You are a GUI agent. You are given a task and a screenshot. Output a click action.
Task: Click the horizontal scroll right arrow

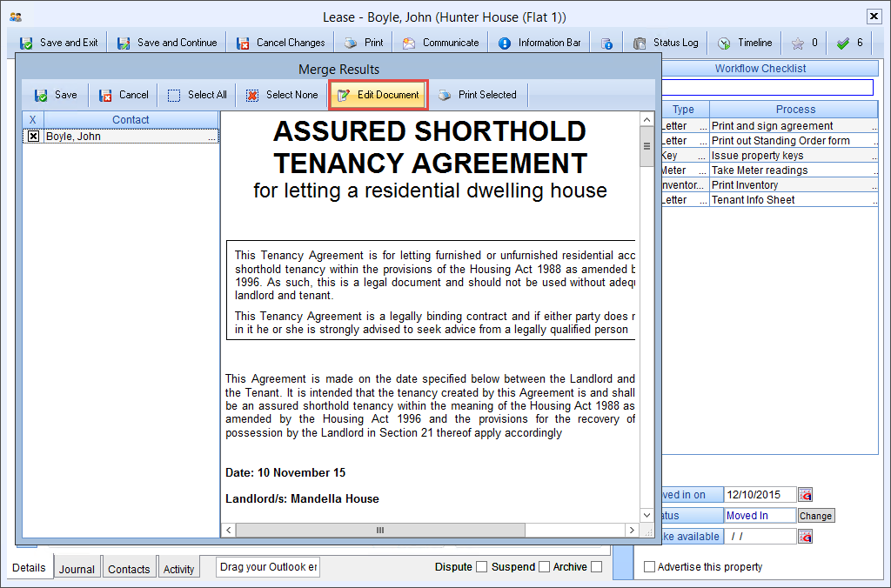[632, 530]
